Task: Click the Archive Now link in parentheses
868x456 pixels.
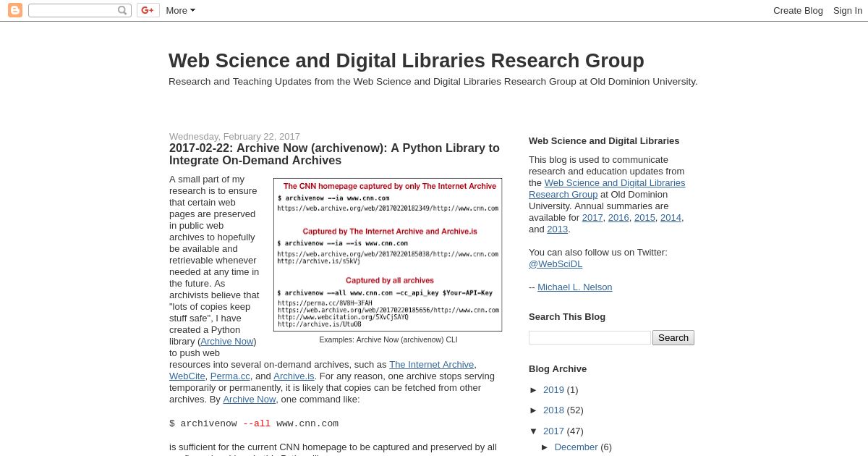Action: click(227, 342)
